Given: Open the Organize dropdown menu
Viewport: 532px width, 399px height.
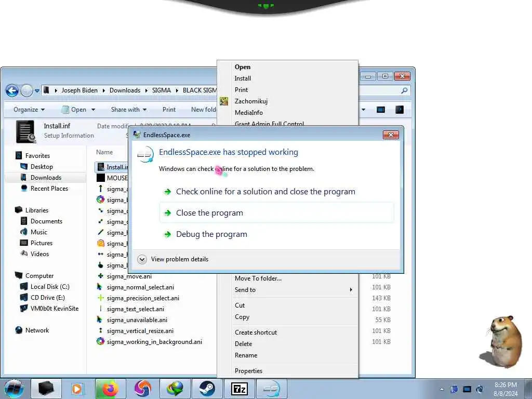Looking at the screenshot, I should [29, 110].
